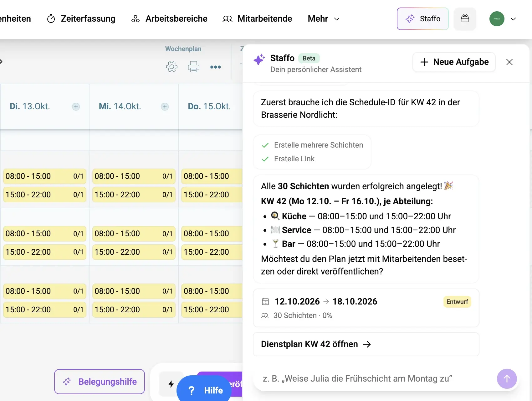
Task: Add shift on Di. 13.Okt. plus icon
Action: click(76, 107)
